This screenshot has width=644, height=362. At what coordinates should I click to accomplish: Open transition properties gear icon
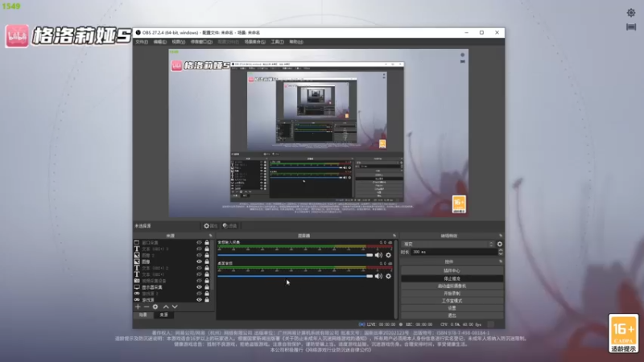pos(499,244)
